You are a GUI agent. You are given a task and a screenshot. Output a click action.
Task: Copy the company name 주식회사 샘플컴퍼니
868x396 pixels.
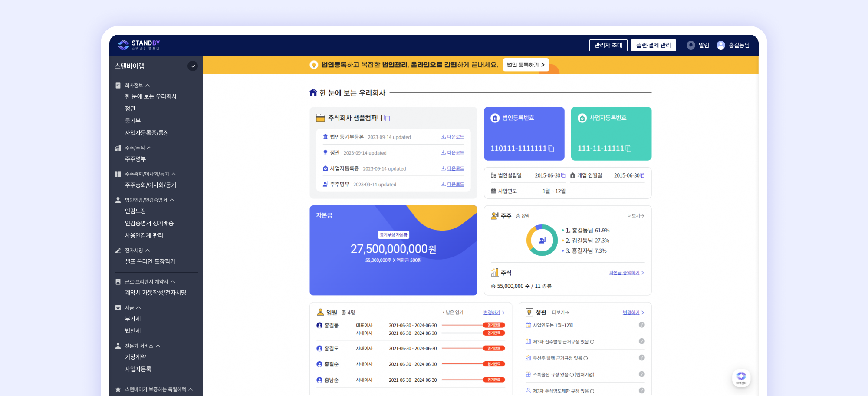click(x=387, y=118)
